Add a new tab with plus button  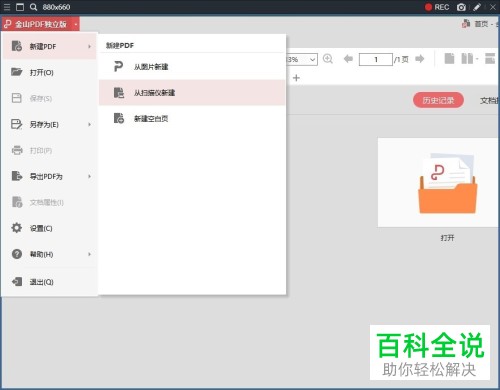tap(296, 78)
